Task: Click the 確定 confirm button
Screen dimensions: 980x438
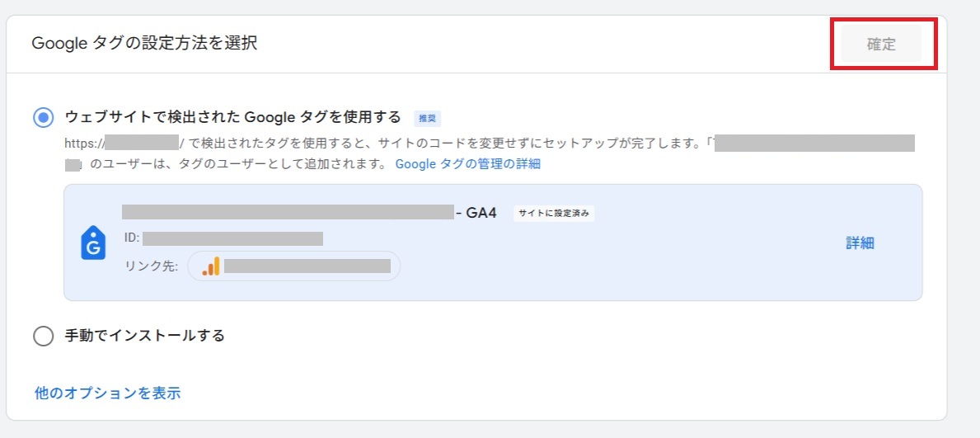Action: [x=881, y=45]
